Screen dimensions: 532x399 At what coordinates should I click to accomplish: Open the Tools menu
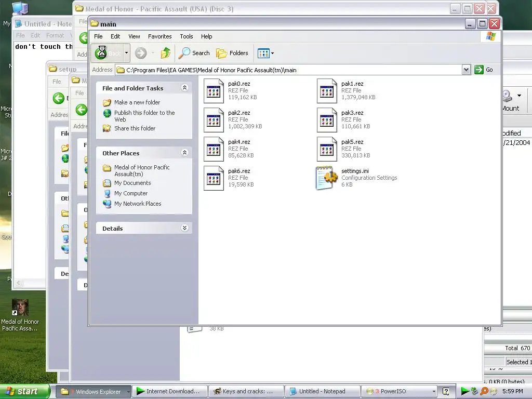187,36
